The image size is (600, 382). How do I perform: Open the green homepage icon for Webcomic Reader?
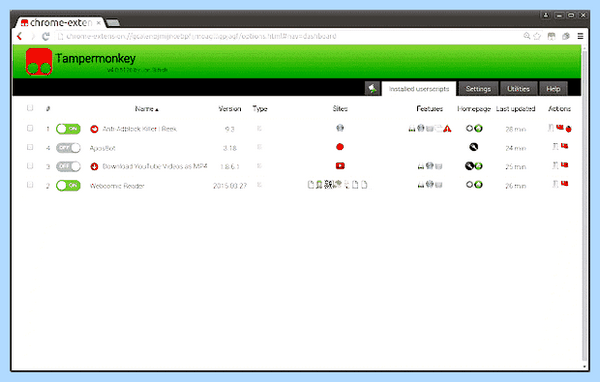tap(478, 184)
